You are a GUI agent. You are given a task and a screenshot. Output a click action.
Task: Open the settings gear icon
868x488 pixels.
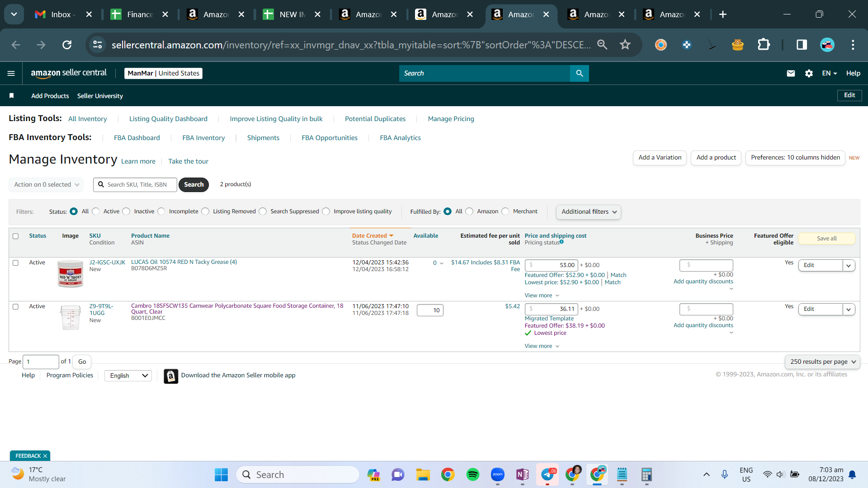(809, 73)
